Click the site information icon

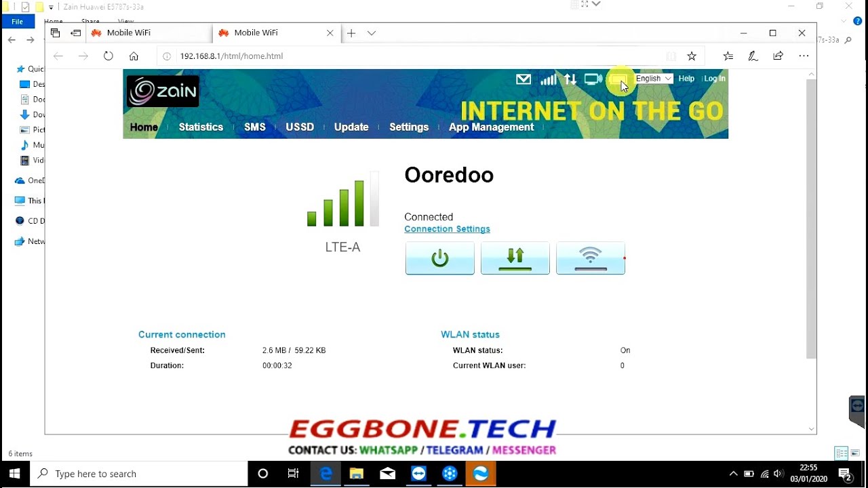(167, 56)
